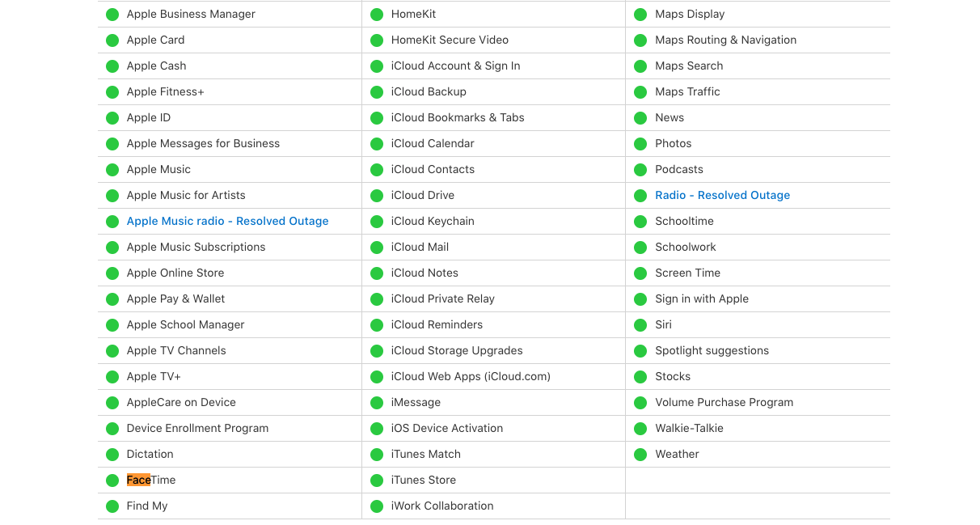Click the AppleCare on Device label
This screenshot has height=525, width=980.
click(x=181, y=402)
